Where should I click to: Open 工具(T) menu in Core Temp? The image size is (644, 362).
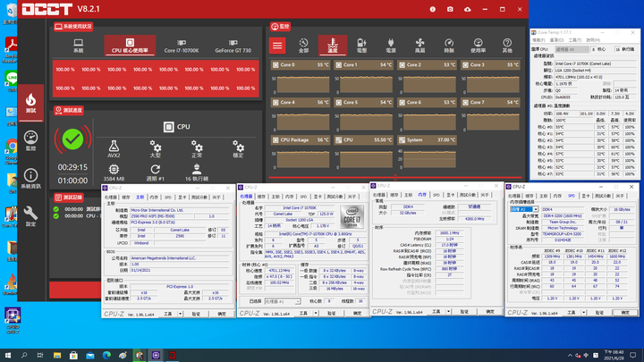point(574,40)
